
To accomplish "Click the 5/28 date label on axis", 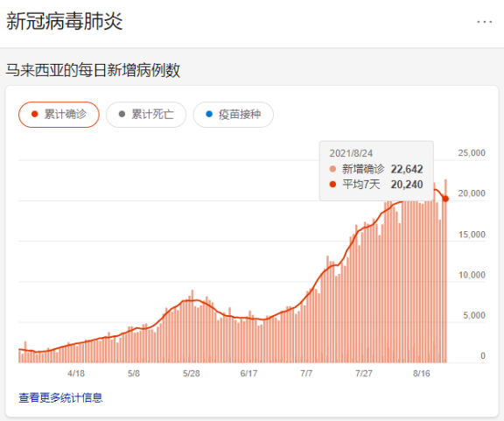I will point(192,374).
